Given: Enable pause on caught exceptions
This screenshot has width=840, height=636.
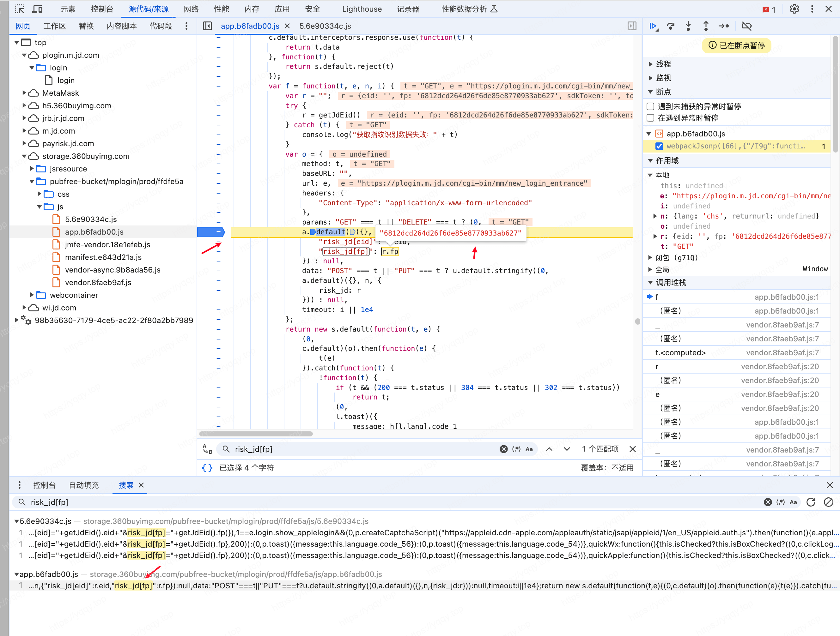Looking at the screenshot, I should coord(650,118).
